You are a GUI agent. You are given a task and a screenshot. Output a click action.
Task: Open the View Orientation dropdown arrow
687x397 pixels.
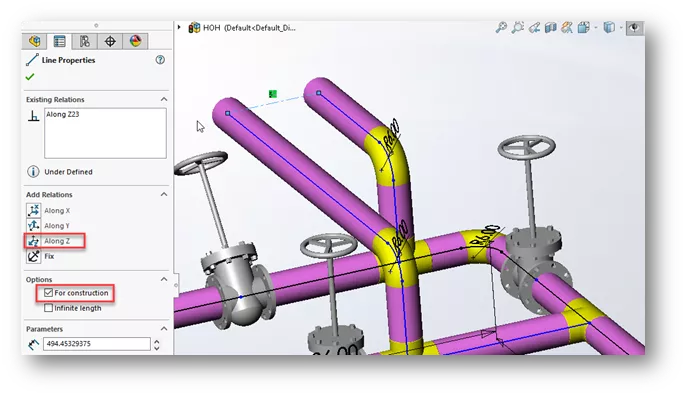click(x=596, y=28)
